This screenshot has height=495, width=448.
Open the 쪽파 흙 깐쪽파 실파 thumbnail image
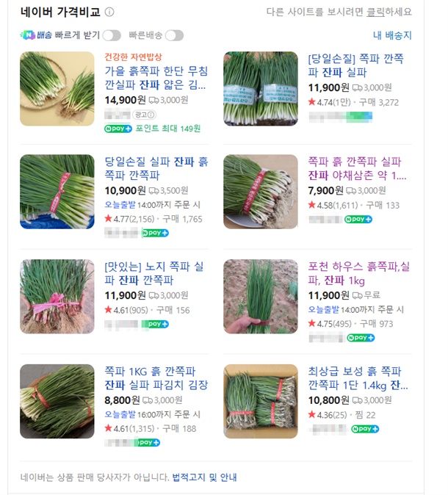pos(261,191)
